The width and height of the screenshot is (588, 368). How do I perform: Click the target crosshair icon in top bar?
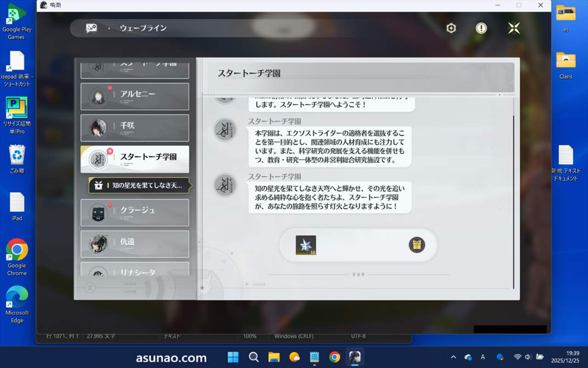click(451, 28)
